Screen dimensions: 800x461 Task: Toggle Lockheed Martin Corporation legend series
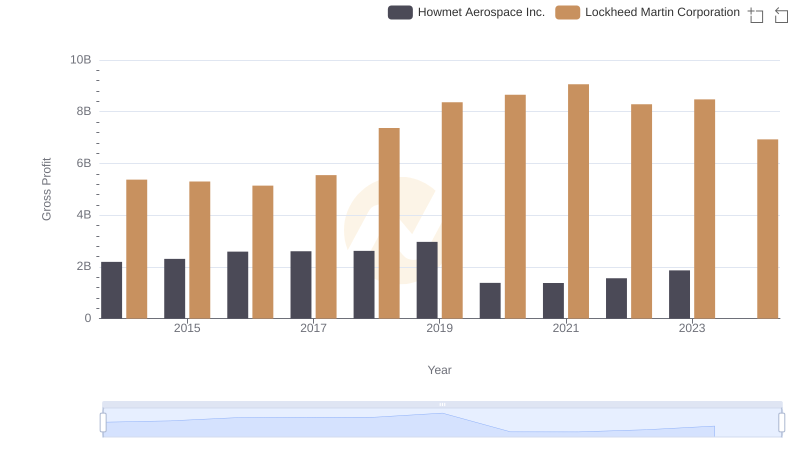coord(647,12)
